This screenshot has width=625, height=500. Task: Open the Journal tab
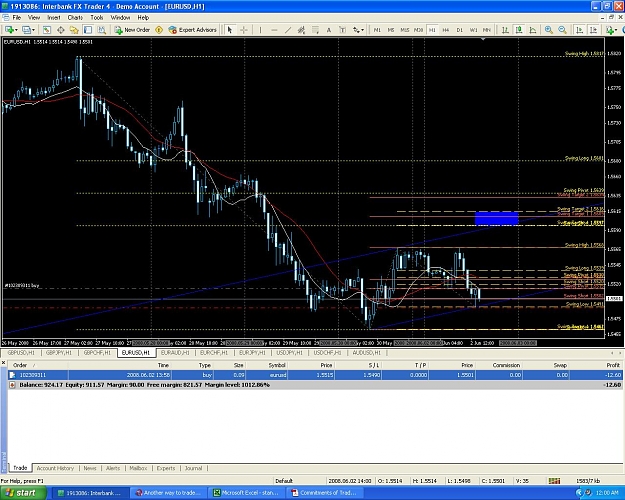(x=193, y=468)
